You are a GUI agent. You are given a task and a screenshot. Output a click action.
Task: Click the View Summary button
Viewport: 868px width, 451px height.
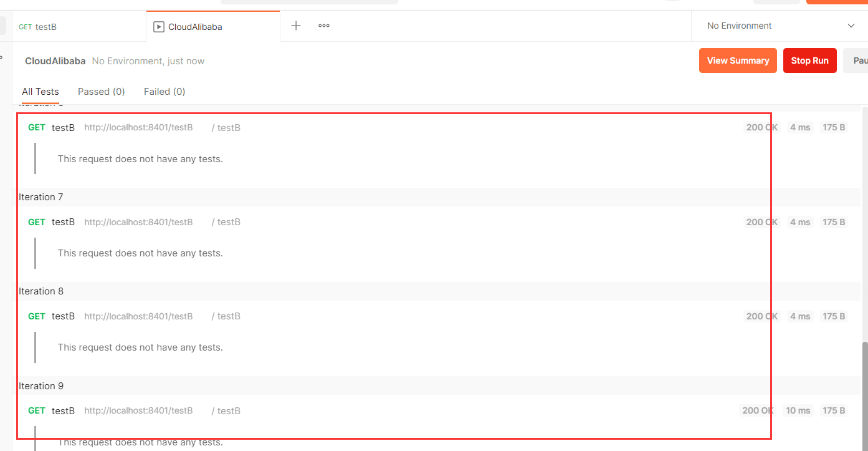pyautogui.click(x=738, y=61)
